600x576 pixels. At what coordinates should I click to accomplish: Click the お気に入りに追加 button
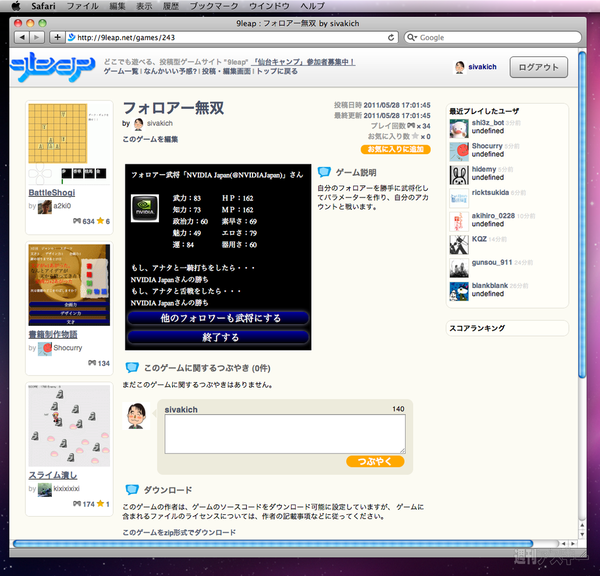pyautogui.click(x=396, y=149)
